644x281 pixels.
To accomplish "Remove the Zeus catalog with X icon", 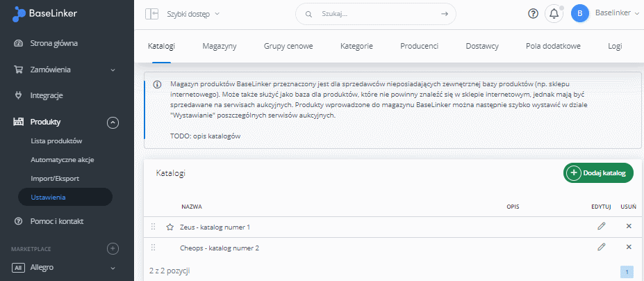I will tap(629, 226).
